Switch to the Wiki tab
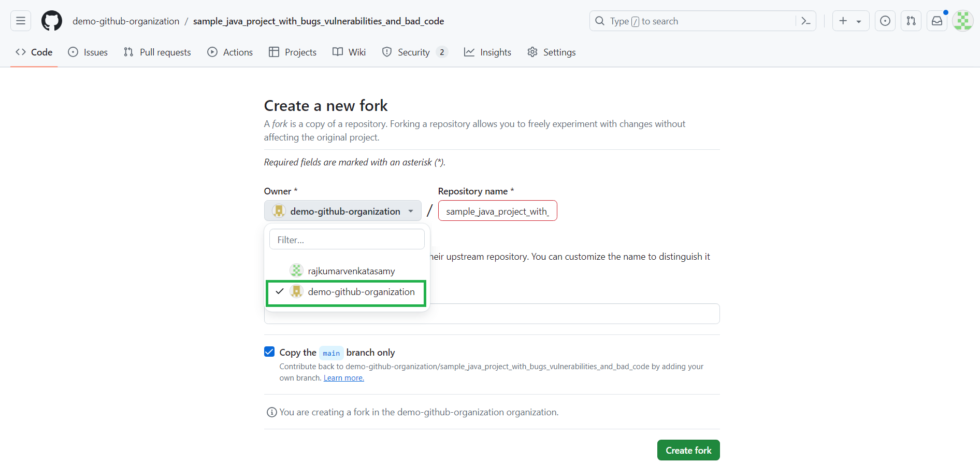Viewport: 980px width, 463px height. [349, 52]
